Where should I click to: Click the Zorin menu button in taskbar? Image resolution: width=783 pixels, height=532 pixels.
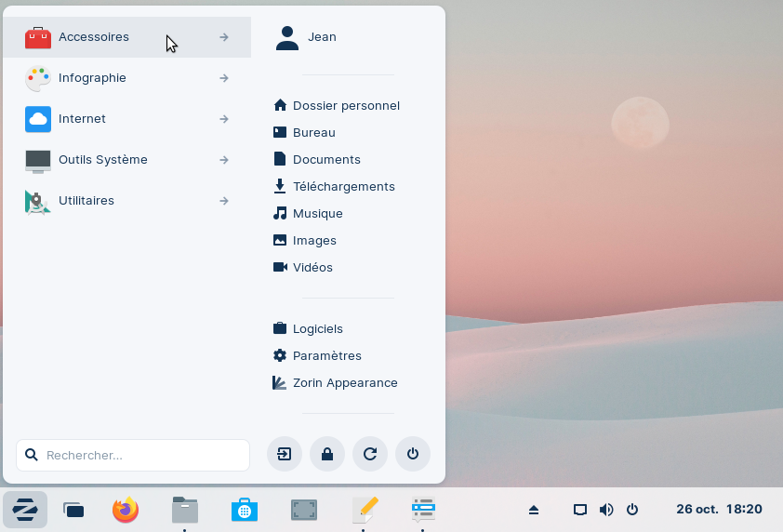tap(25, 510)
